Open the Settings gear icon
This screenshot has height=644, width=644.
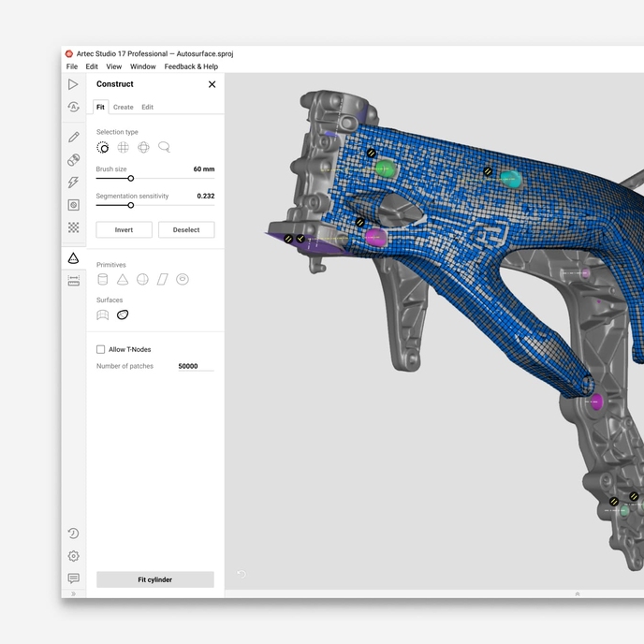tap(74, 556)
